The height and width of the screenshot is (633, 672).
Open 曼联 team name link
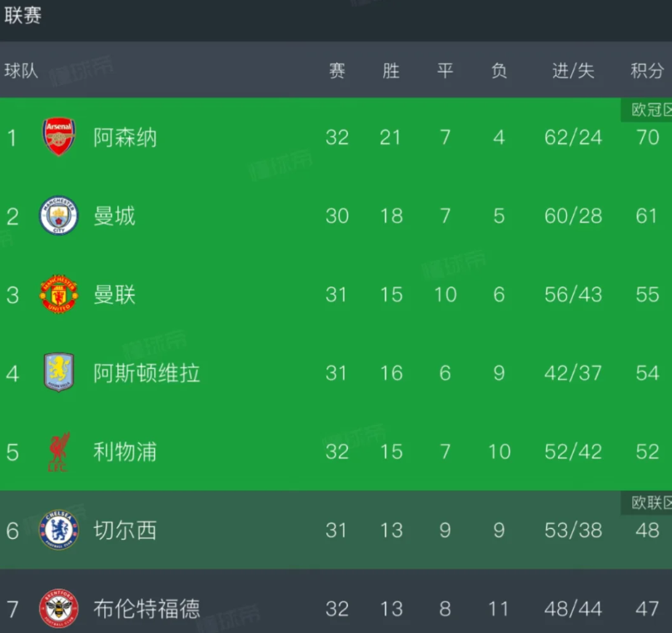115,295
